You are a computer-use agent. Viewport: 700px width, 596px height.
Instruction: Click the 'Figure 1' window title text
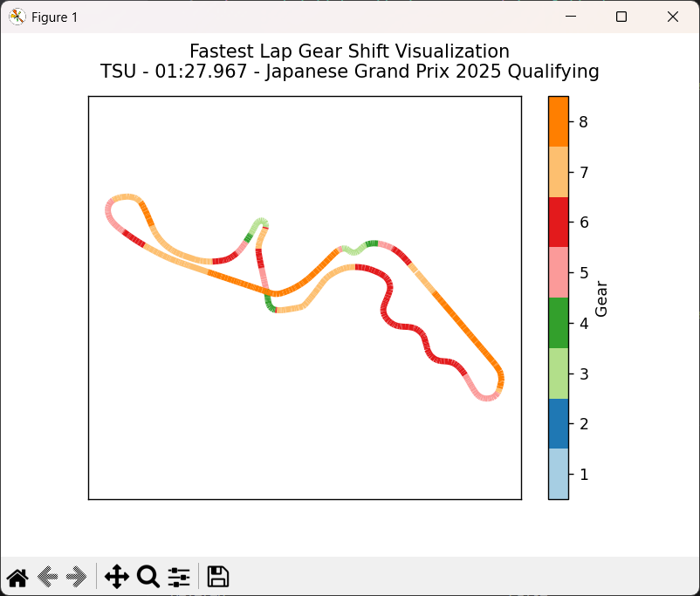point(54,17)
